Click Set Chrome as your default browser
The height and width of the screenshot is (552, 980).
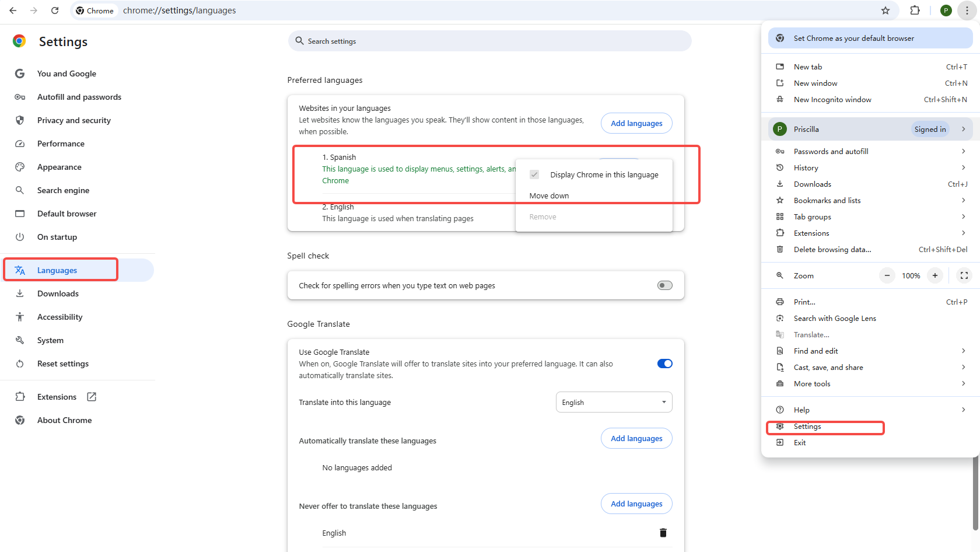(x=853, y=38)
